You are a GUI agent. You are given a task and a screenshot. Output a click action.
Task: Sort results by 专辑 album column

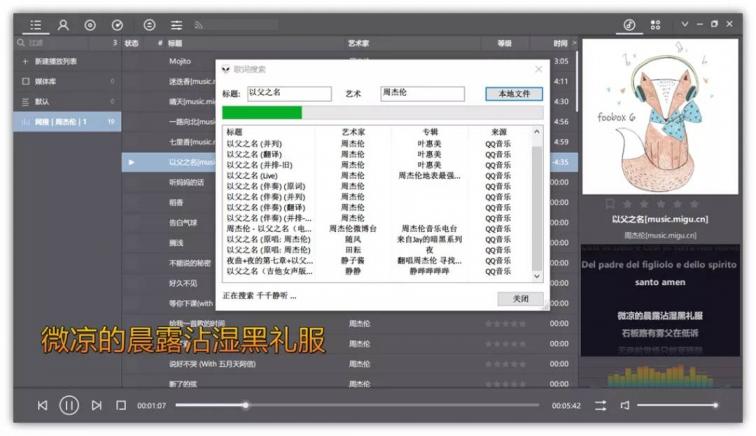tap(430, 132)
